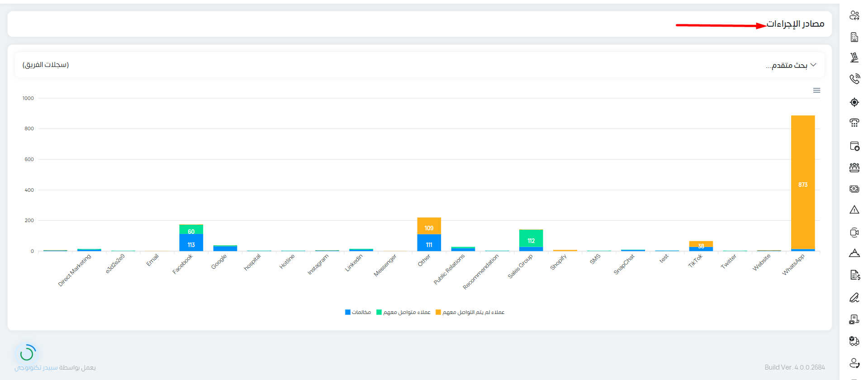868x380 pixels.
Task: Open the mountain peak sidebar icon
Action: click(x=854, y=253)
